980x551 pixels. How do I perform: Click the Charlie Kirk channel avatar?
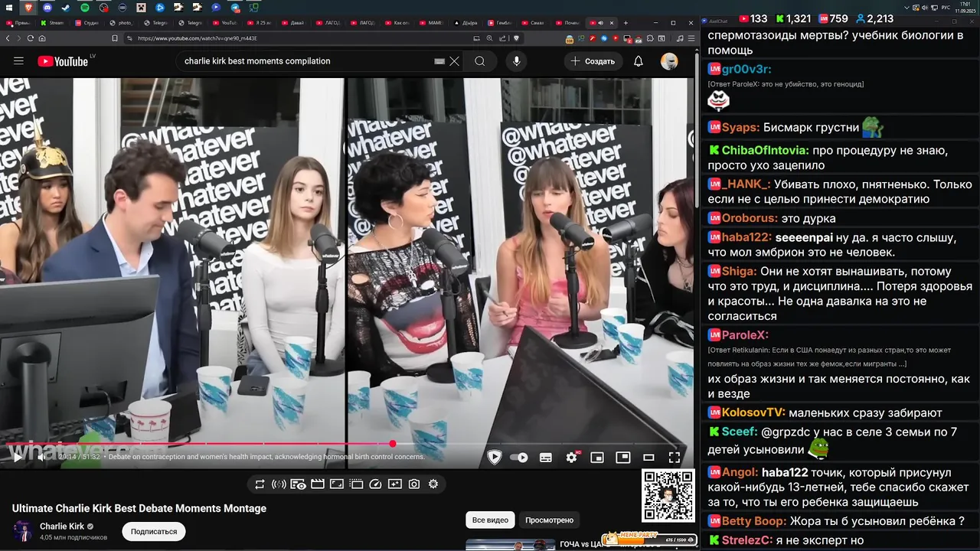[x=23, y=531]
